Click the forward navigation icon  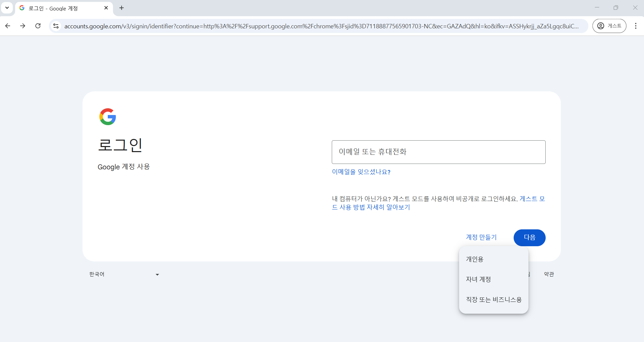[x=23, y=26]
